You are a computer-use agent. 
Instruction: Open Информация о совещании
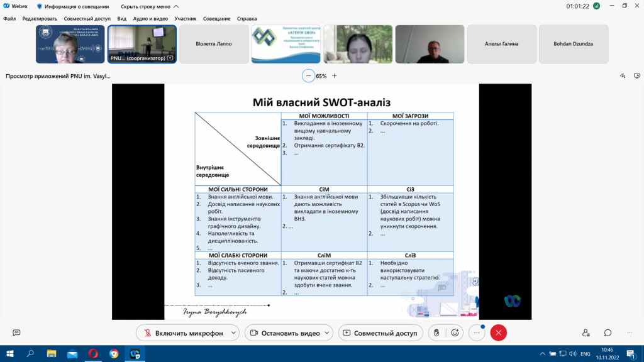pos(73,6)
